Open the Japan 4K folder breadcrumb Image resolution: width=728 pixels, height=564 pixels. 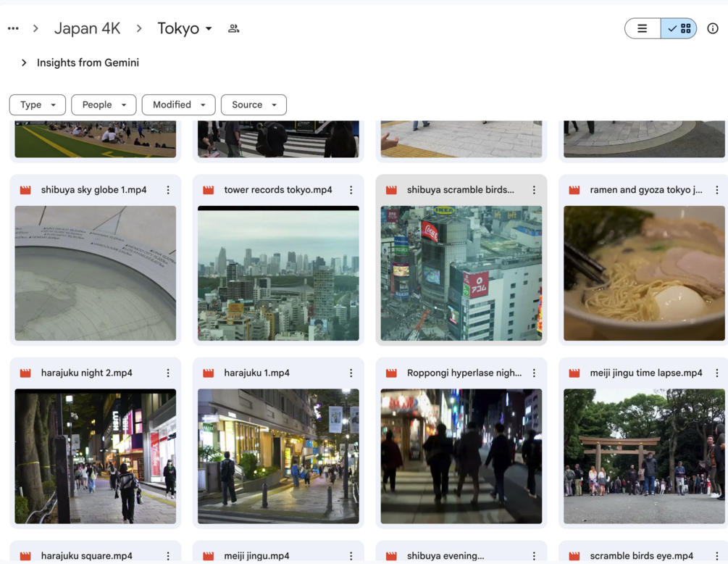pos(87,28)
